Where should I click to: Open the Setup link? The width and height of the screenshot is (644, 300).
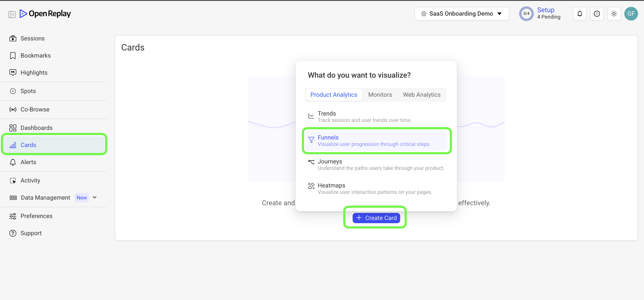tap(546, 10)
